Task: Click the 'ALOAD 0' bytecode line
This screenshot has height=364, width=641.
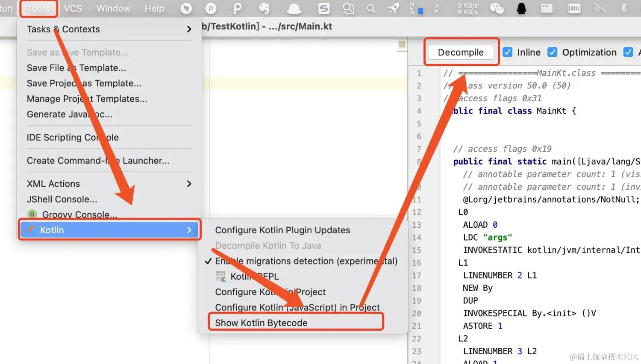Action: (480, 225)
